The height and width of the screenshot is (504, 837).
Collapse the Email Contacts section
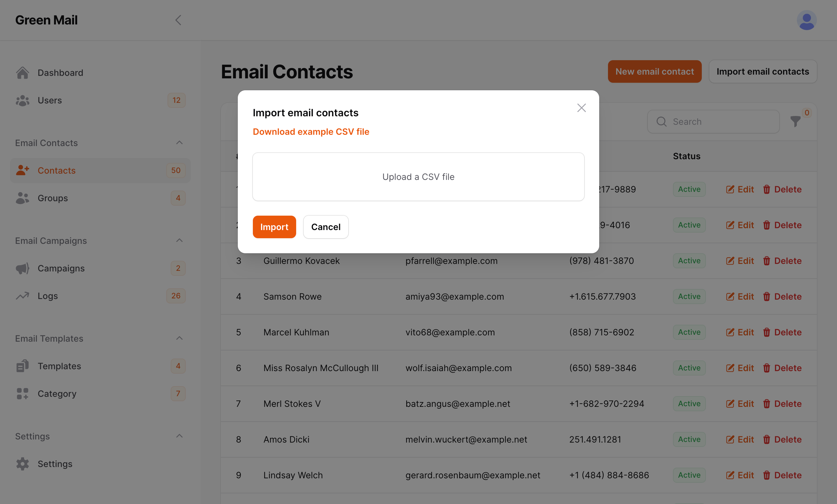(x=179, y=143)
